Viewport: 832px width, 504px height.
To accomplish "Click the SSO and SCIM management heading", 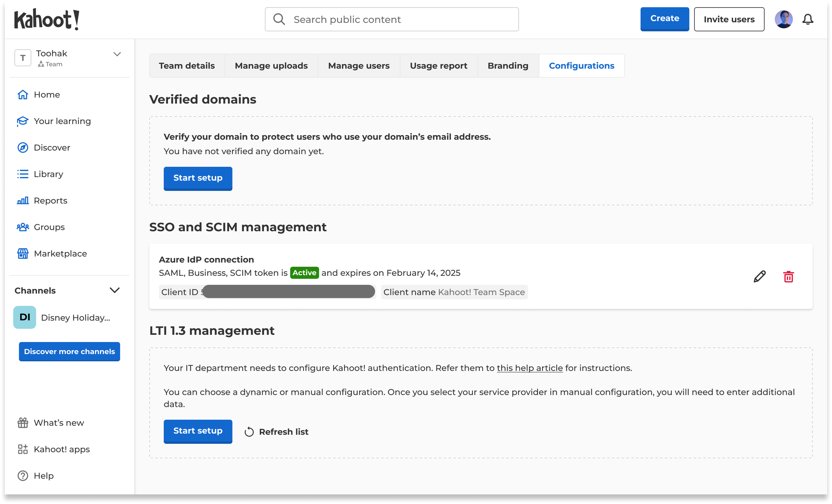I will [x=238, y=227].
